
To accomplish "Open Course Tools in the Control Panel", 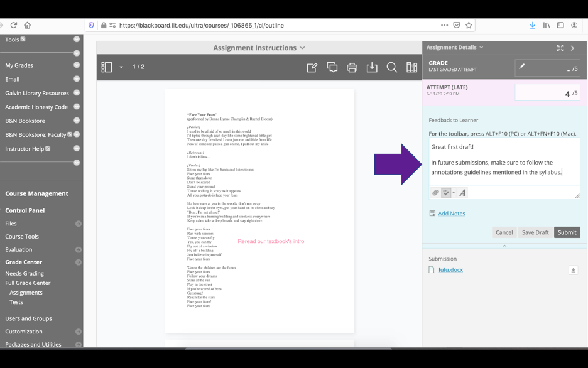I will coord(22,237).
